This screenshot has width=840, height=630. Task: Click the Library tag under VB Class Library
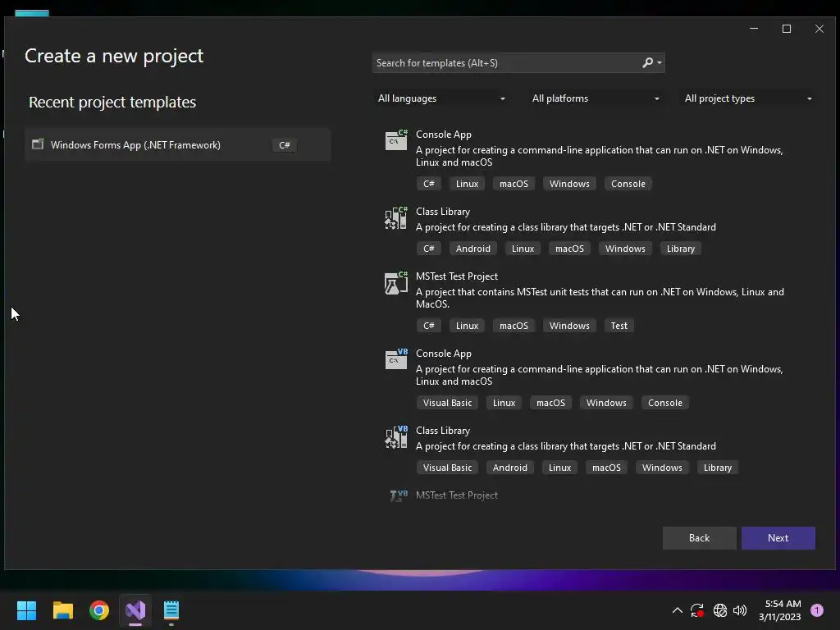point(717,468)
